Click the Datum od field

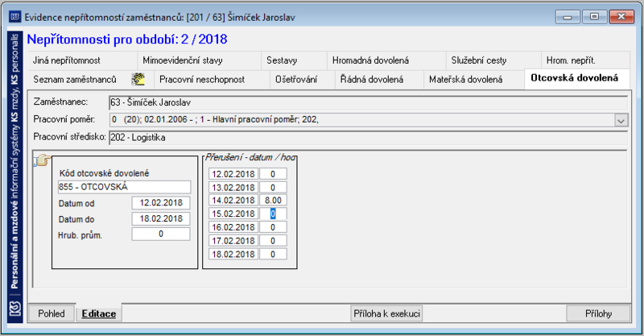pos(161,203)
